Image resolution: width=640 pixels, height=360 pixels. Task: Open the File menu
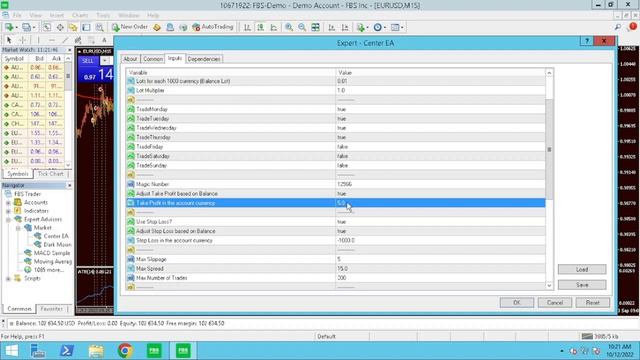[17, 15]
